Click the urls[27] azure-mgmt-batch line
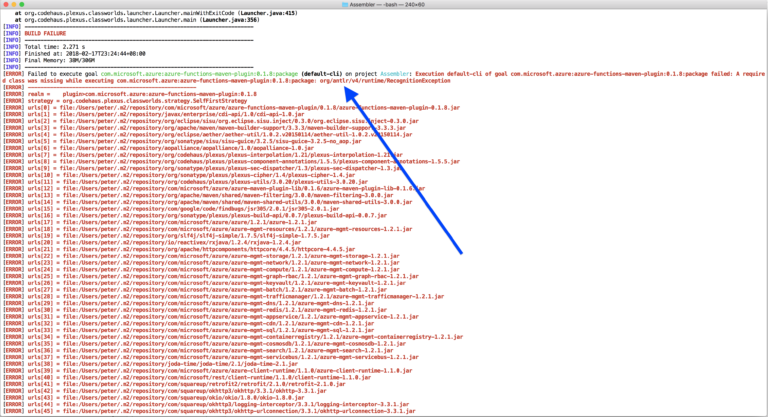768x417 pixels. [x=195, y=290]
